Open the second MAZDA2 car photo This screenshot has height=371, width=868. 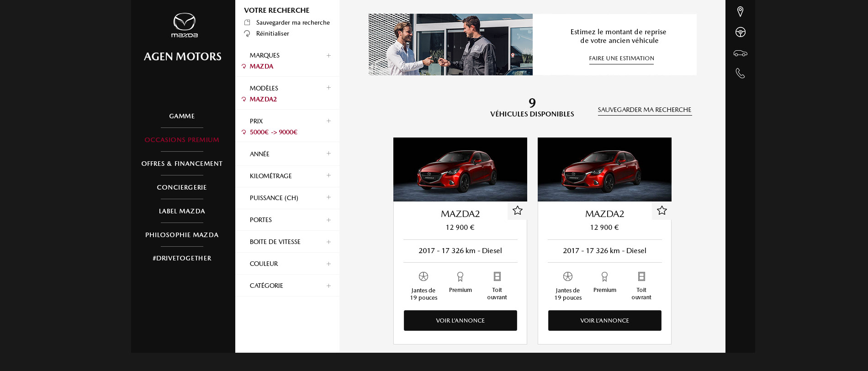point(604,170)
